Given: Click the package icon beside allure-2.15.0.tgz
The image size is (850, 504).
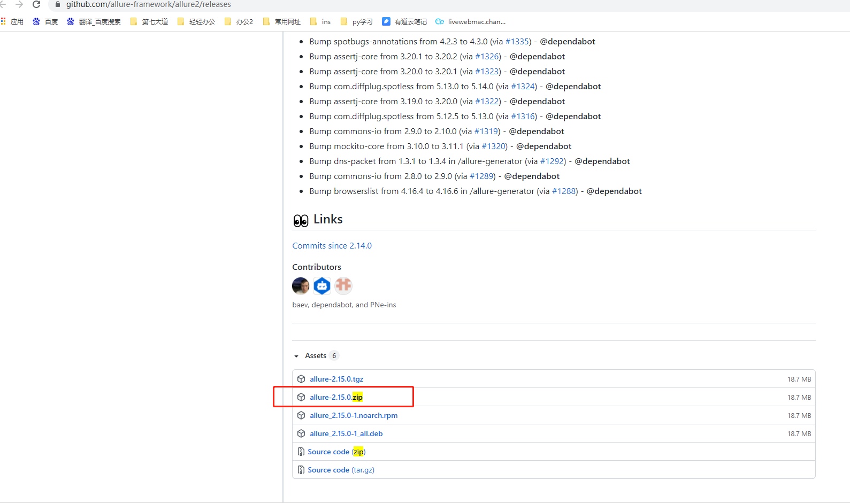Looking at the screenshot, I should click(301, 379).
